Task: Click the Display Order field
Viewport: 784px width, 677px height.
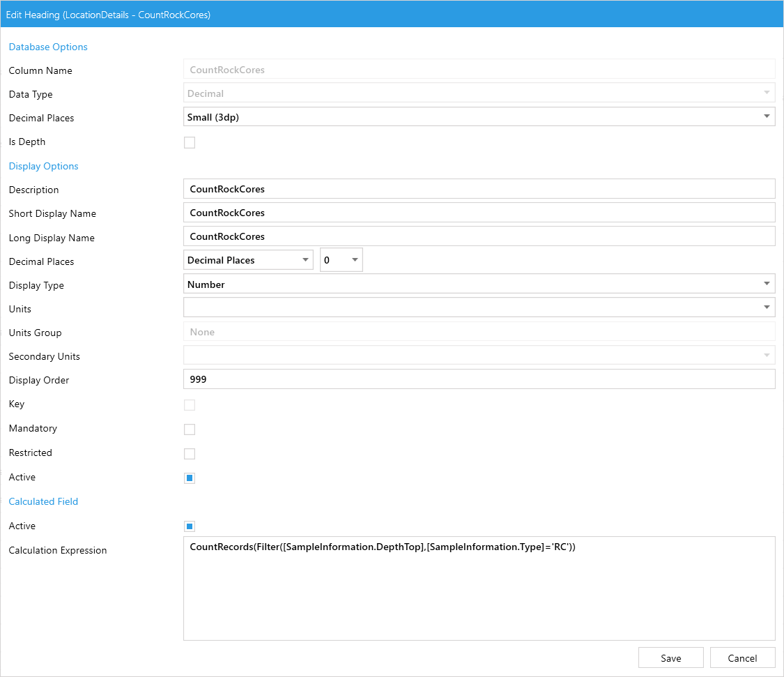Action: (479, 379)
